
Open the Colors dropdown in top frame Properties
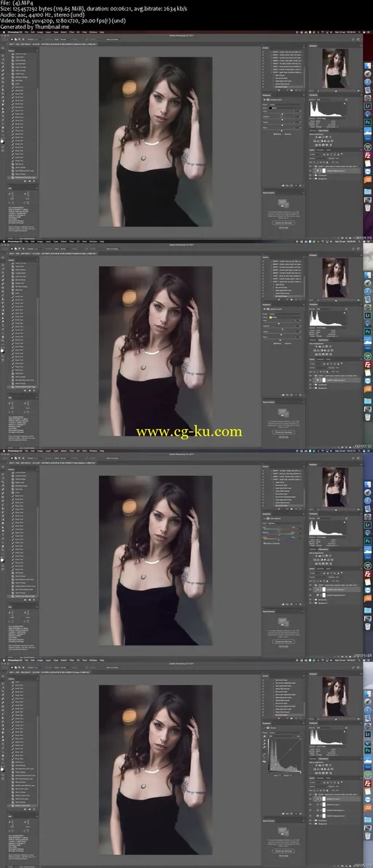(x=284, y=108)
